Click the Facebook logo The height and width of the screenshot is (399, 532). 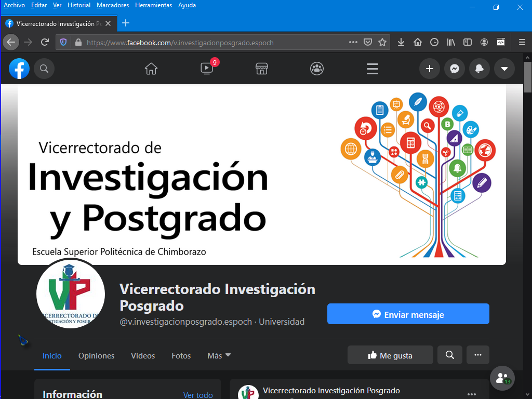(x=19, y=69)
